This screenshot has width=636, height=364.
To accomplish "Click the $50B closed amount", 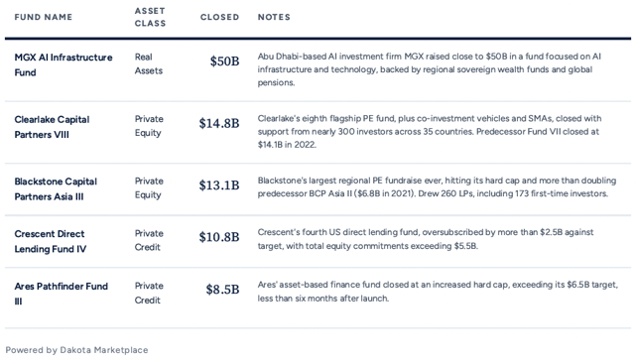I will tap(224, 61).
